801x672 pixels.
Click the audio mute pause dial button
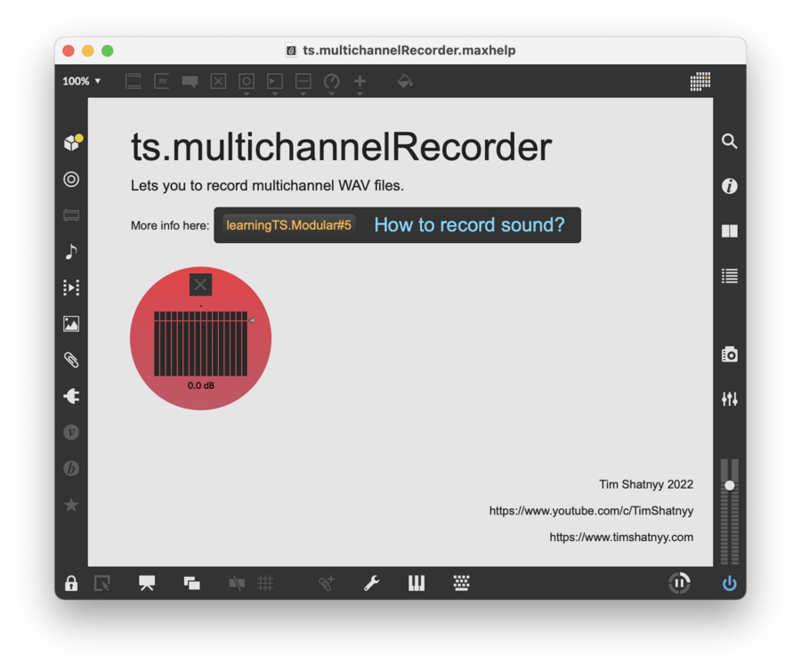(x=679, y=583)
